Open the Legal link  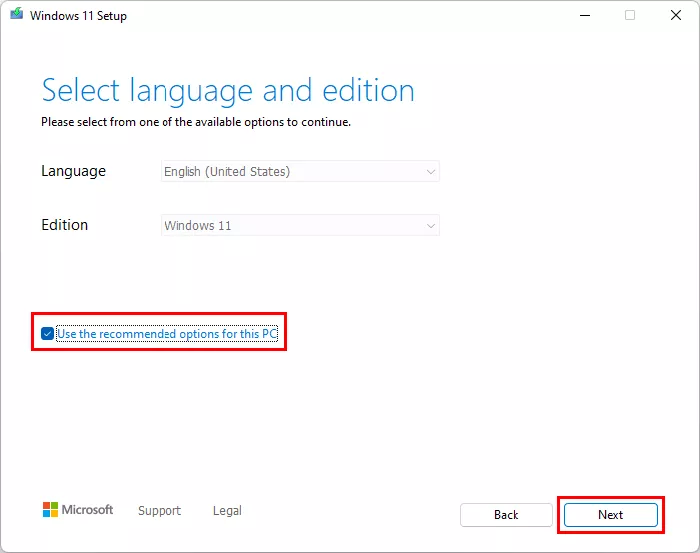point(227,510)
